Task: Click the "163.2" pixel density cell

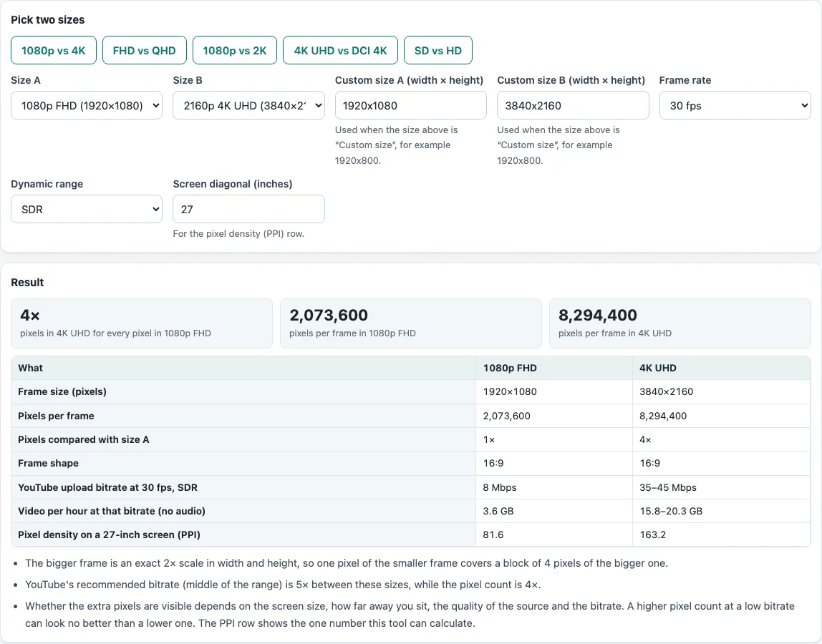Action: 721,535
